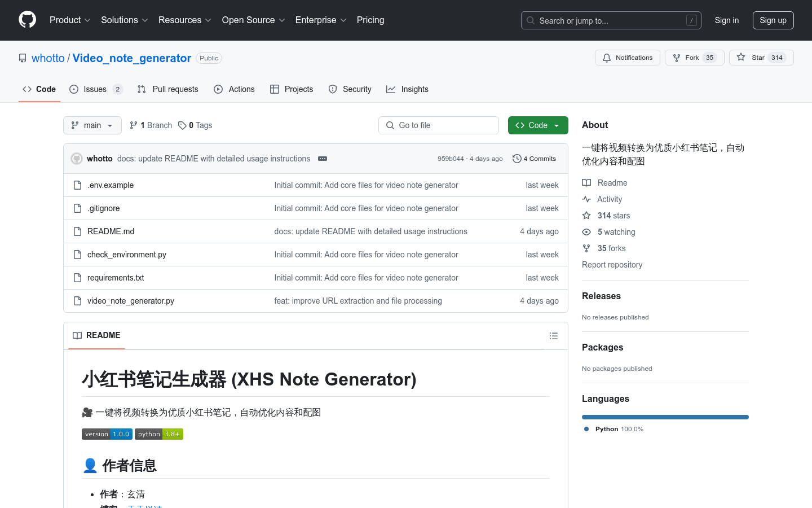Click file icon for .gitignore
Screen dimensions: 812x508
78,208
